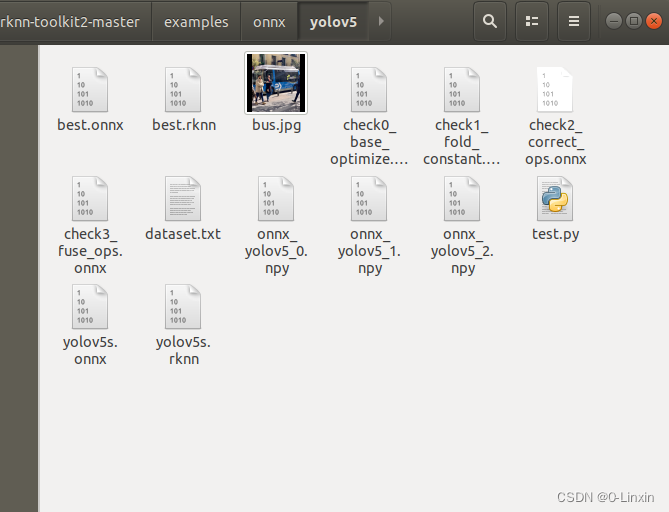Click the label onnx_yolov5_0.npy
The height and width of the screenshot is (512, 669).
pyautogui.click(x=276, y=251)
